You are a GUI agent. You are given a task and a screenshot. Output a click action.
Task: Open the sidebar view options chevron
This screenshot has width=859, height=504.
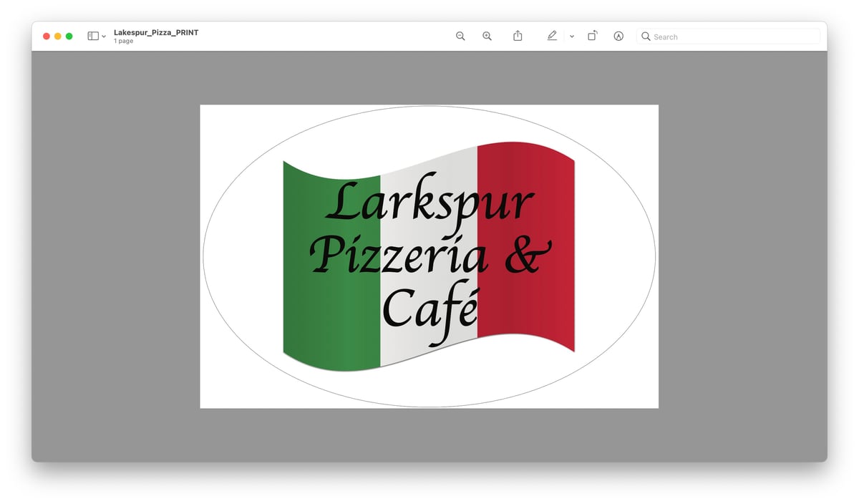pyautogui.click(x=104, y=37)
